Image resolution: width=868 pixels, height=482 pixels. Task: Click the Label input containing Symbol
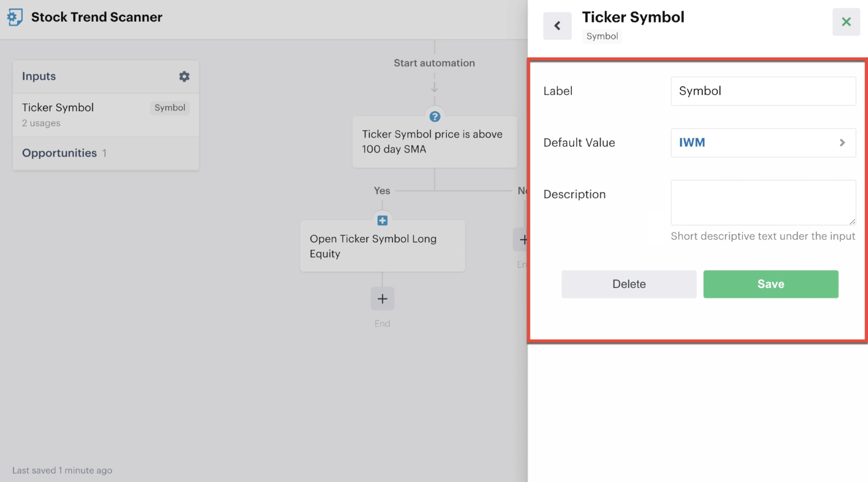tap(763, 91)
